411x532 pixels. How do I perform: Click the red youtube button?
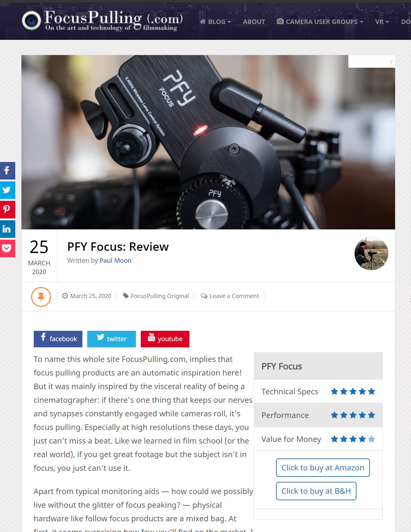[165, 339]
